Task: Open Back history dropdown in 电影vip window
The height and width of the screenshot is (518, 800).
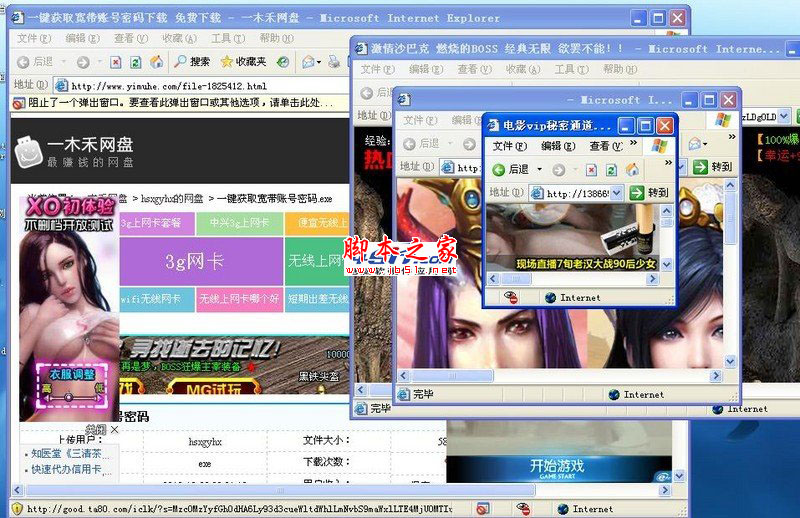Action: click(540, 169)
